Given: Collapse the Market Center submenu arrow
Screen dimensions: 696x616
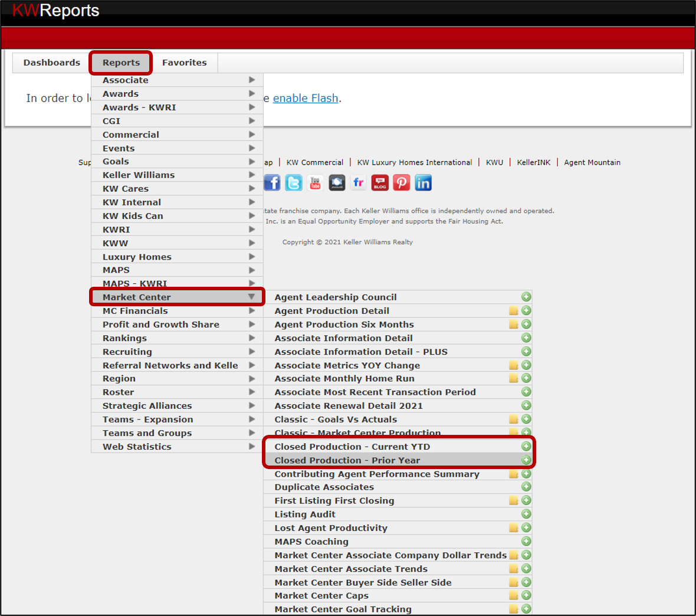Looking at the screenshot, I should [252, 297].
